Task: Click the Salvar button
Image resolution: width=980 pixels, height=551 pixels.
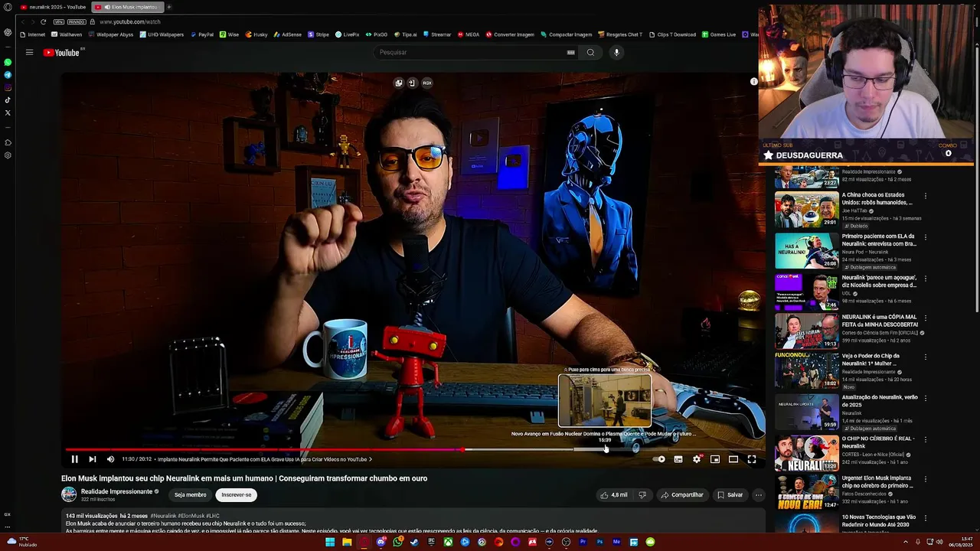Action: [x=730, y=495]
